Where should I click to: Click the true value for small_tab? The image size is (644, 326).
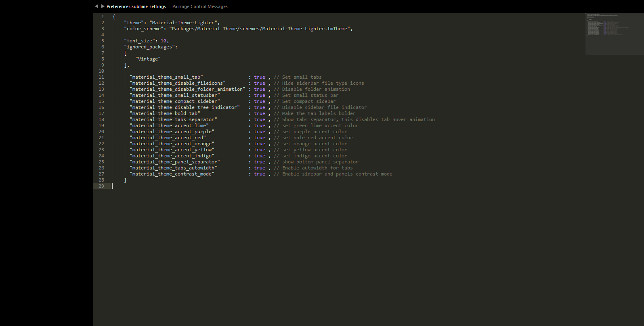point(260,77)
